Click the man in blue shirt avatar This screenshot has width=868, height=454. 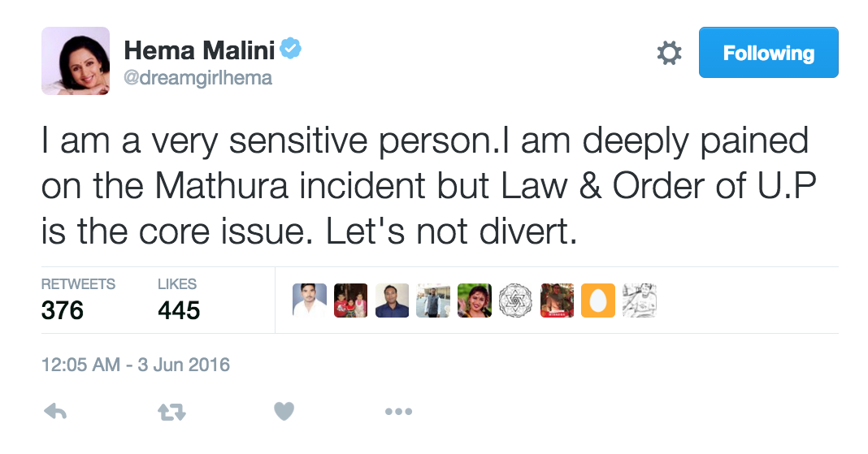pyautogui.click(x=393, y=301)
